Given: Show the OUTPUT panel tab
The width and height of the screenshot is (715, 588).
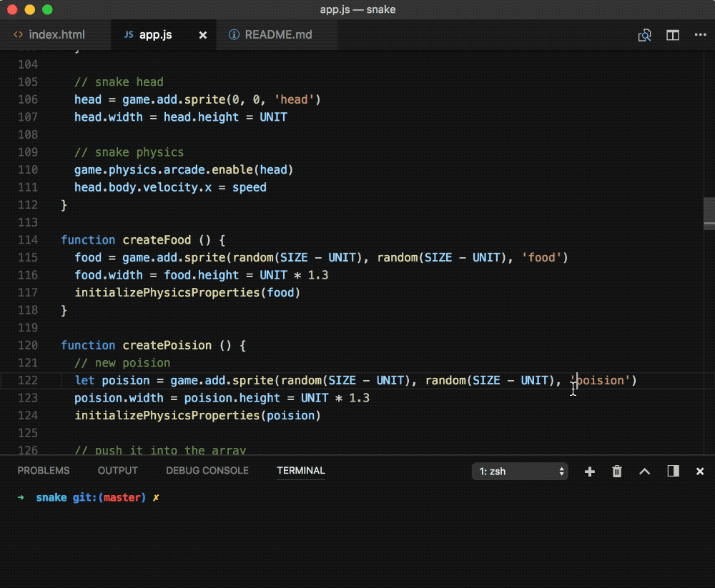Looking at the screenshot, I should pyautogui.click(x=118, y=471).
